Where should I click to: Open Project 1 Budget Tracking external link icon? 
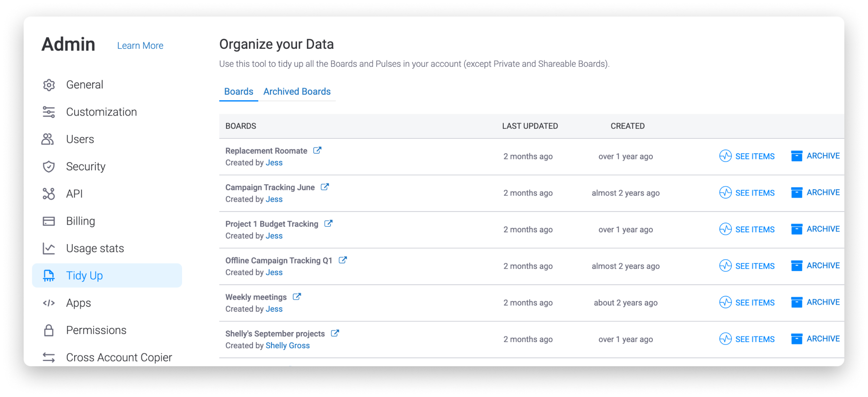tap(328, 223)
